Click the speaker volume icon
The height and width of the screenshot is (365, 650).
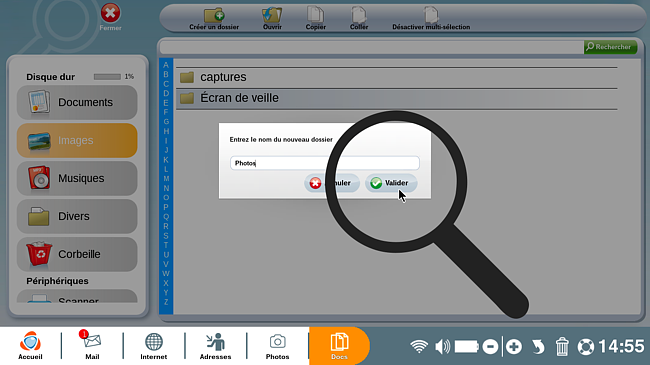click(442, 346)
